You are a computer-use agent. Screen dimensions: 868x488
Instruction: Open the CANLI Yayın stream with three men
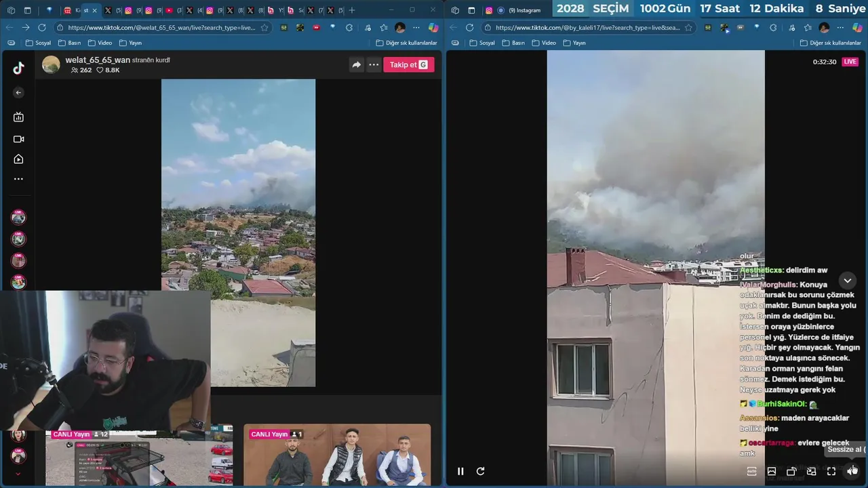coord(337,455)
